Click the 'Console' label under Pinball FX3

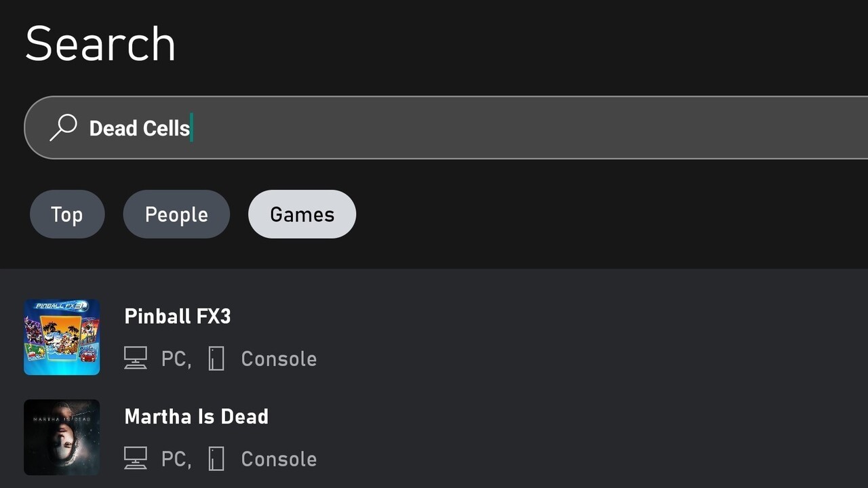click(279, 359)
